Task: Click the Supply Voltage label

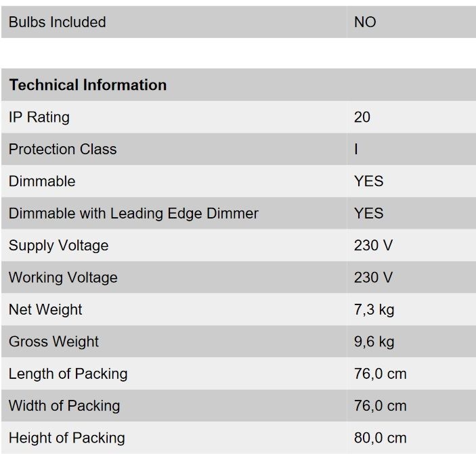Action: coord(59,246)
